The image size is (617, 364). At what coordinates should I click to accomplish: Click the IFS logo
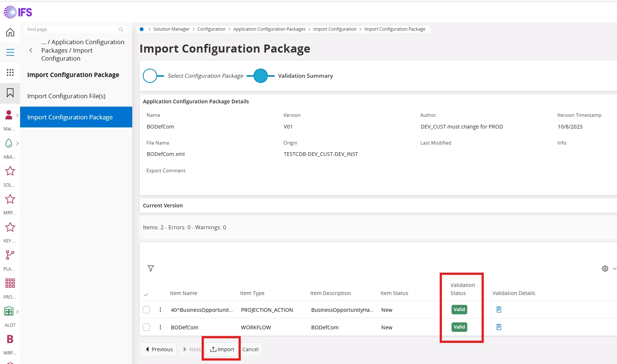pos(18,12)
